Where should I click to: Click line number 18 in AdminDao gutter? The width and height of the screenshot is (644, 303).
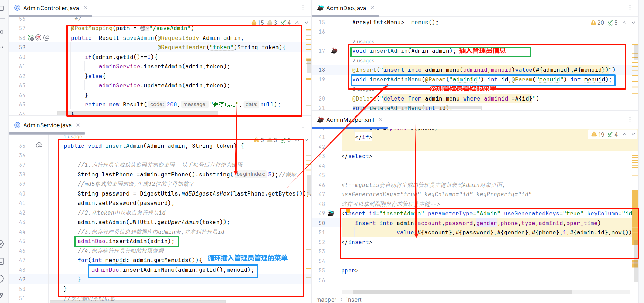click(x=322, y=70)
